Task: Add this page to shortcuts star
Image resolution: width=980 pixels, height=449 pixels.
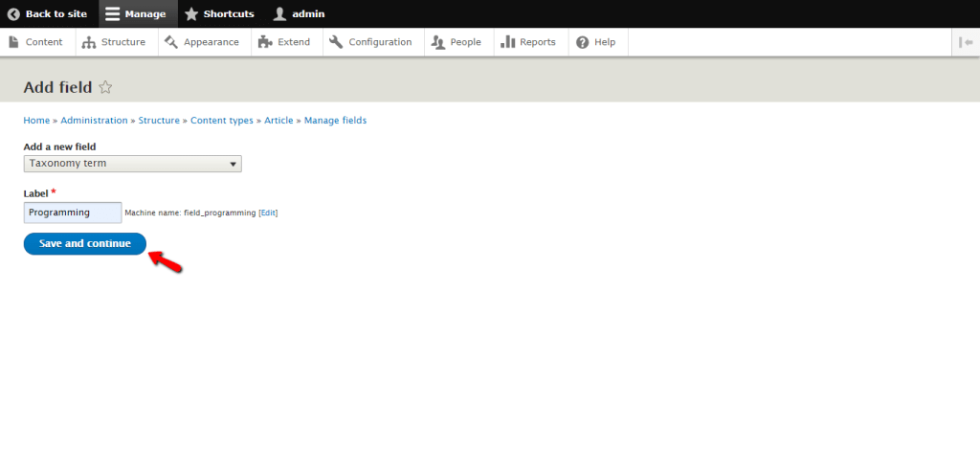Action: click(x=105, y=87)
